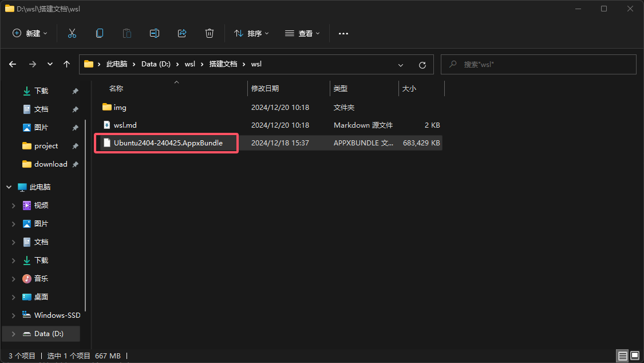The height and width of the screenshot is (363, 644).
Task: Open the 排序 sort dropdown
Action: point(251,33)
